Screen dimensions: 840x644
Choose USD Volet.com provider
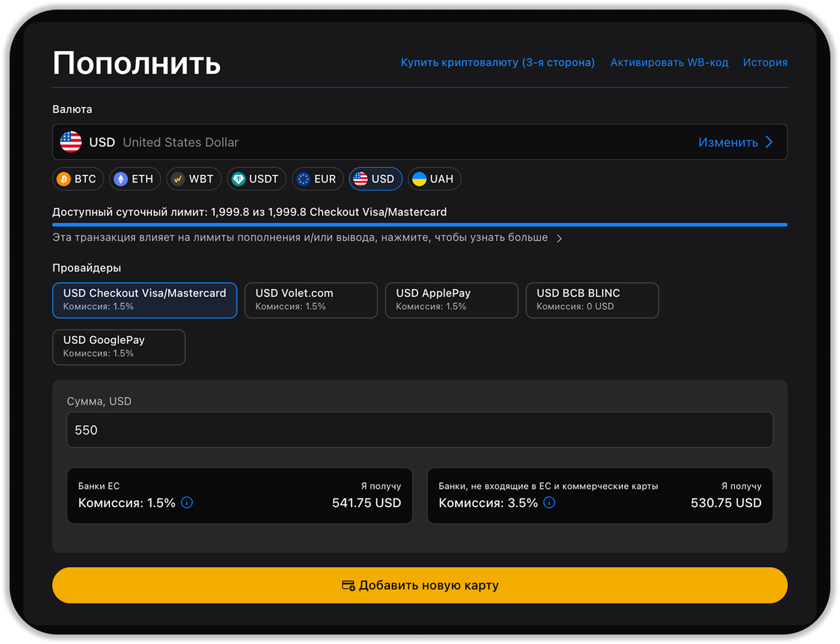311,300
